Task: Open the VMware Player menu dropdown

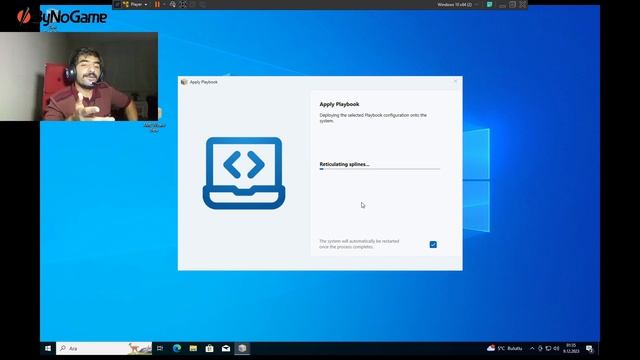Action: click(136, 4)
